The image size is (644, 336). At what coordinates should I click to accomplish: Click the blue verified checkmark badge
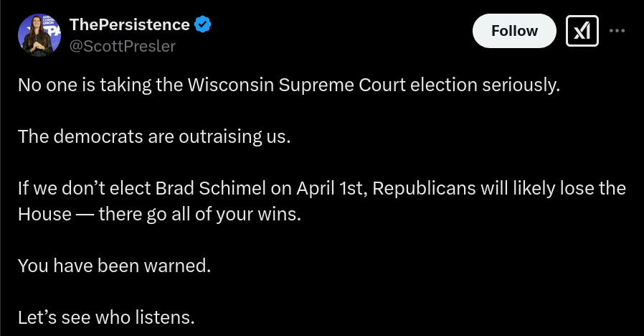pyautogui.click(x=202, y=24)
